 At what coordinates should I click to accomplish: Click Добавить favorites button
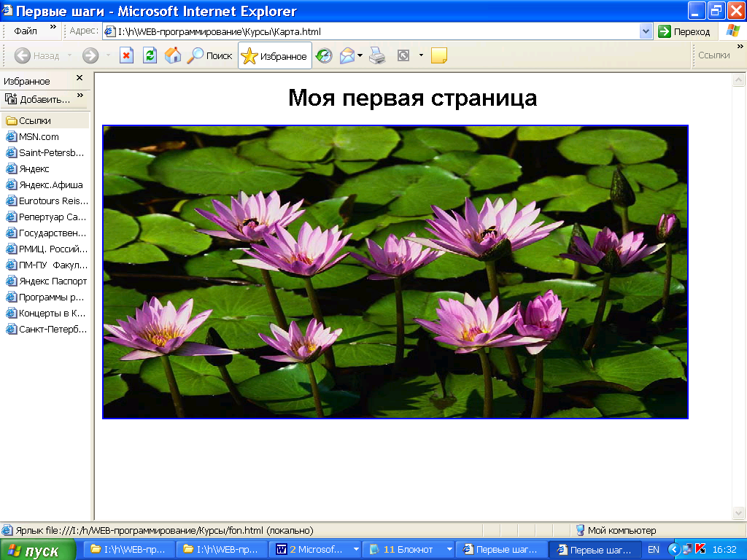[x=37, y=99]
